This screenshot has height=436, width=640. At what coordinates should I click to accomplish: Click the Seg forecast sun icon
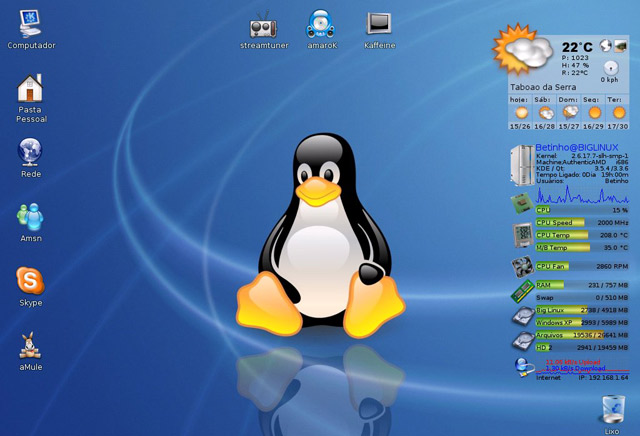coord(595,113)
